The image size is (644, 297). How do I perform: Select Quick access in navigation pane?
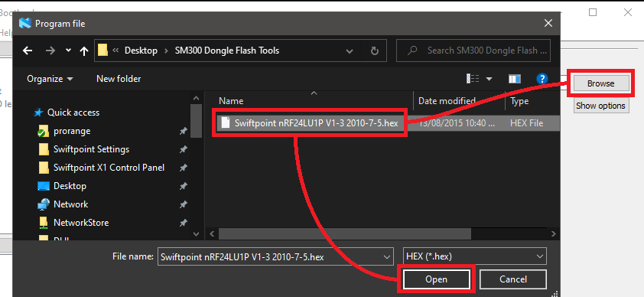tap(73, 113)
